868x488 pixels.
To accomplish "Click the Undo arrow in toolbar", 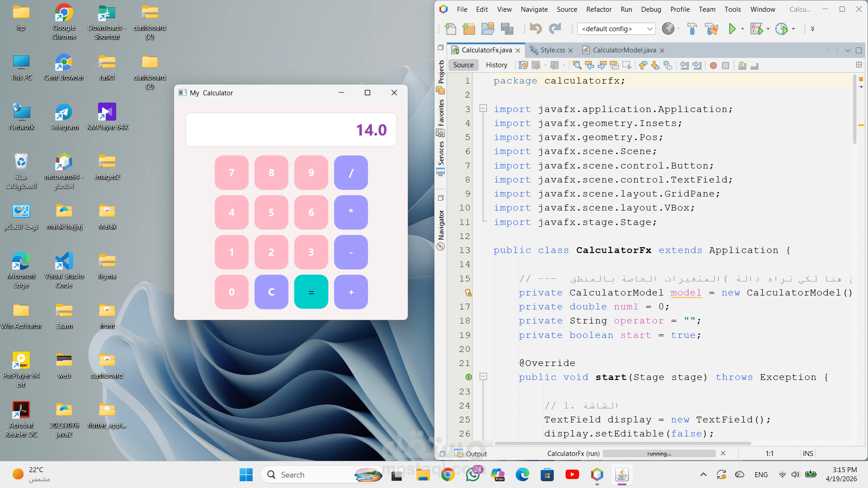I will 535,29.
